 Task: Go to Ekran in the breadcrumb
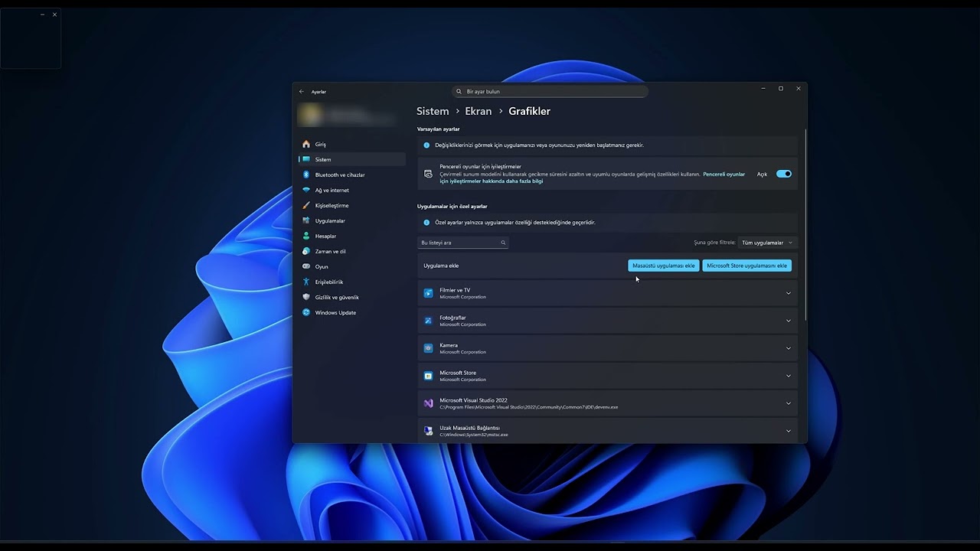(x=479, y=111)
